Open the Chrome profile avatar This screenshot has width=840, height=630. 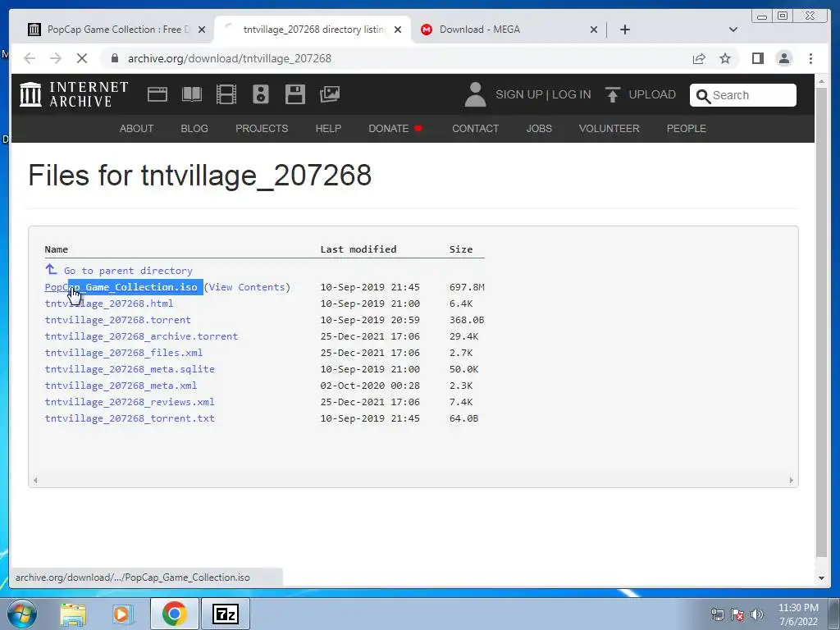point(783,58)
